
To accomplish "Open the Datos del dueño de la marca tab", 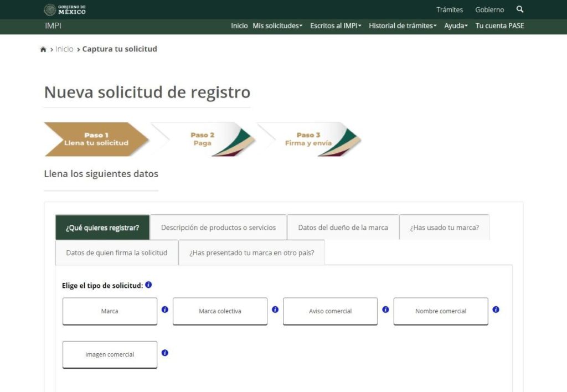I will coord(343,227).
